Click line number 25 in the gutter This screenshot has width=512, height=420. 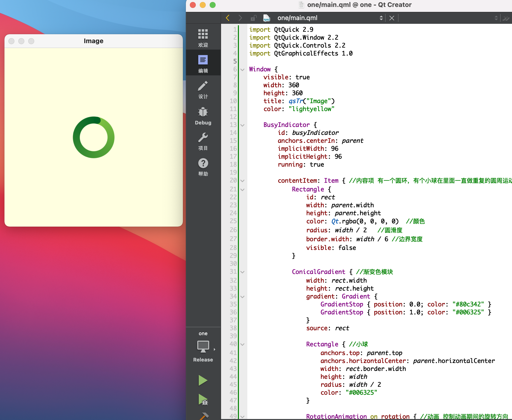(233, 221)
